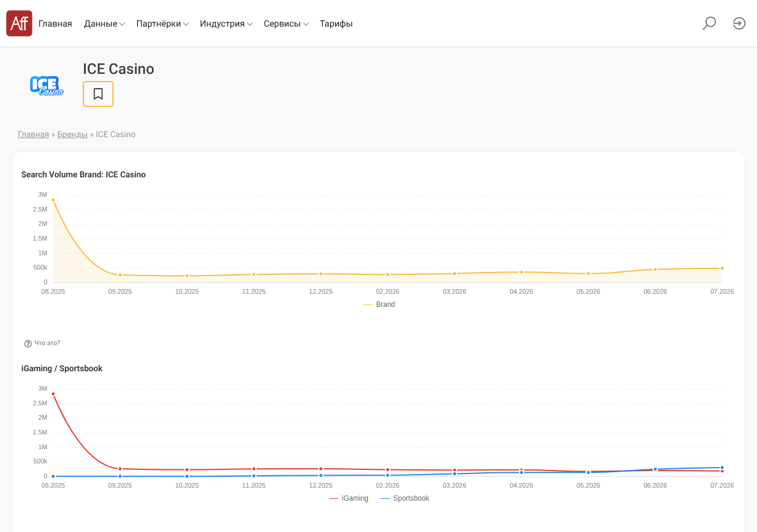Click the ICE Casino brand logo image

click(47, 86)
